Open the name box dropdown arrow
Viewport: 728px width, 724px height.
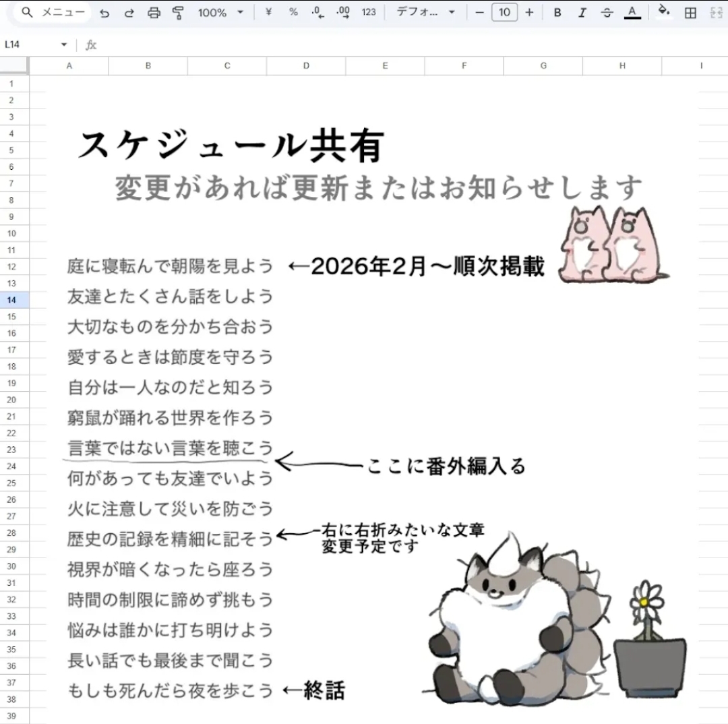coord(64,45)
